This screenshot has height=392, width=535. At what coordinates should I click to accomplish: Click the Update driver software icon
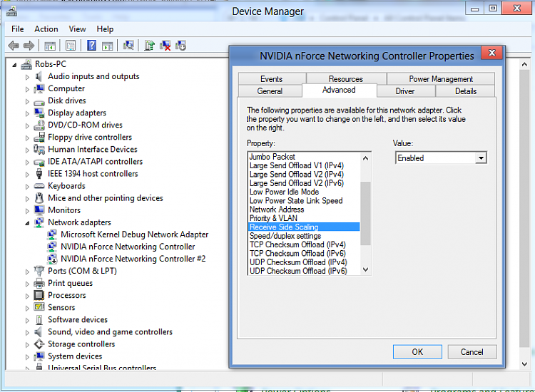point(149,45)
